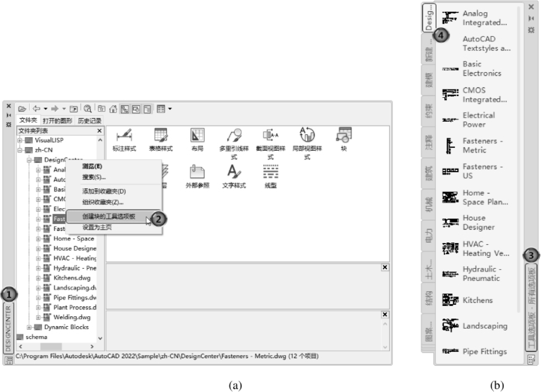
Task: Open the 局部视图样式 content icon
Action: pos(307,144)
